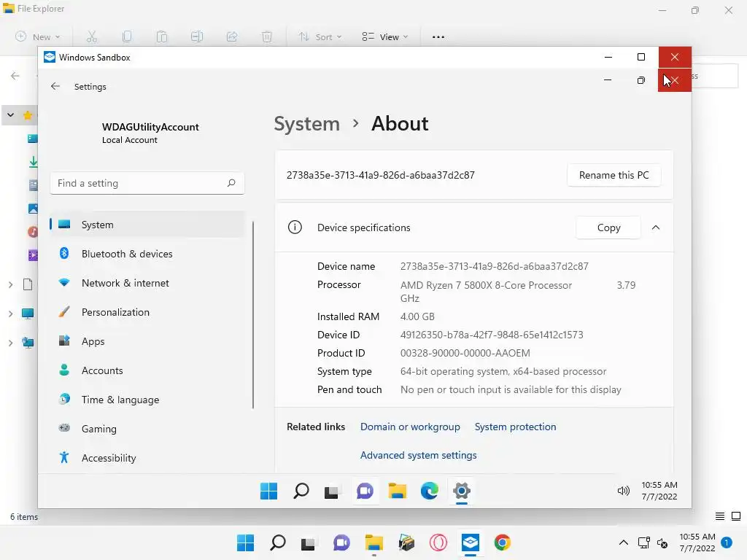Open the View dropdown in File Explorer

coord(385,36)
